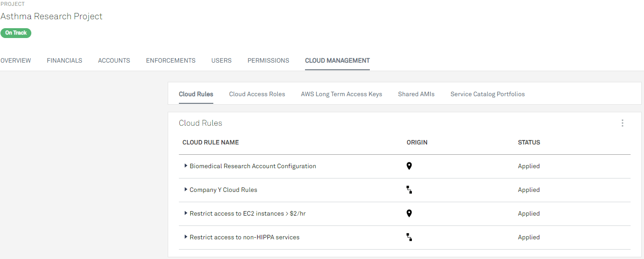Switch to the Overview tab

(x=16, y=60)
